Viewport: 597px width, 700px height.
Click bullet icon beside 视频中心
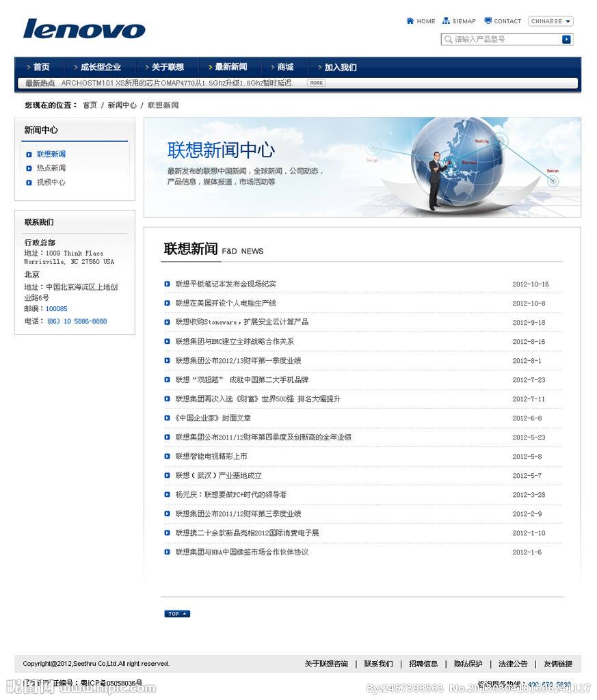pos(29,183)
